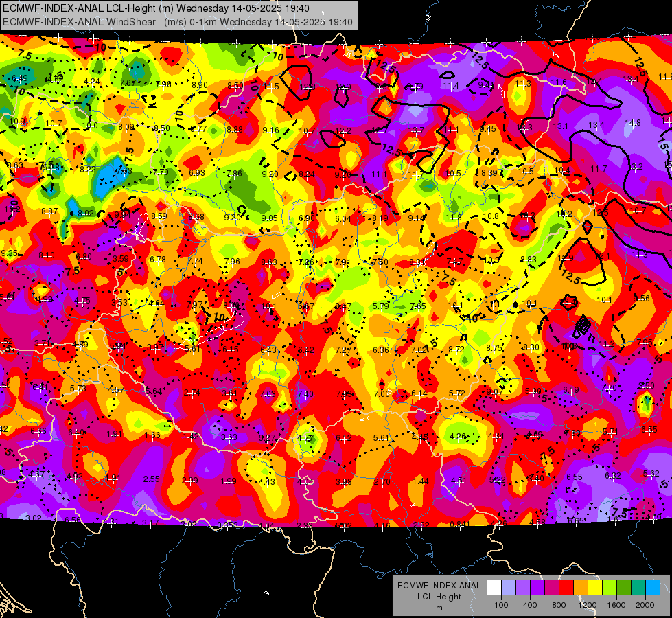
Task: Click the grid value '5.73'
Action: [78, 388]
